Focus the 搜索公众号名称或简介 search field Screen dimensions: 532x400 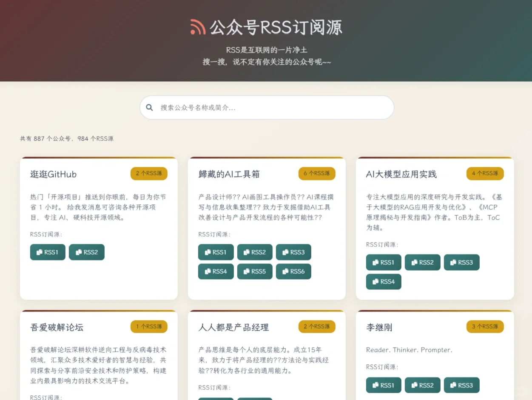pos(267,108)
